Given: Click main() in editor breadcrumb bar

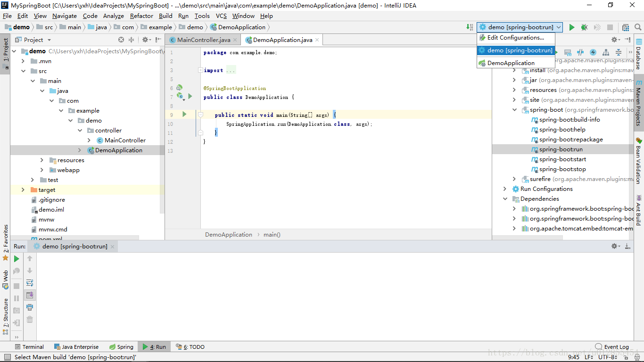Looking at the screenshot, I should [272, 235].
